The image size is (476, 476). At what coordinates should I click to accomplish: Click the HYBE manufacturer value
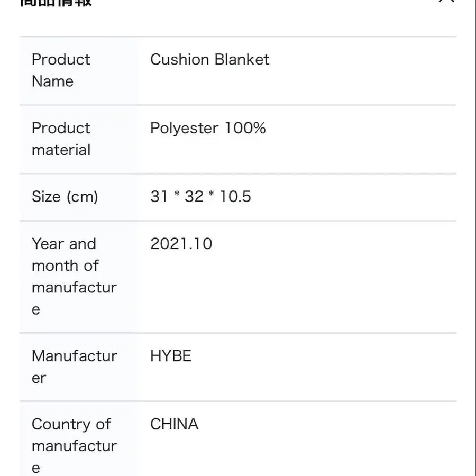coord(170,356)
